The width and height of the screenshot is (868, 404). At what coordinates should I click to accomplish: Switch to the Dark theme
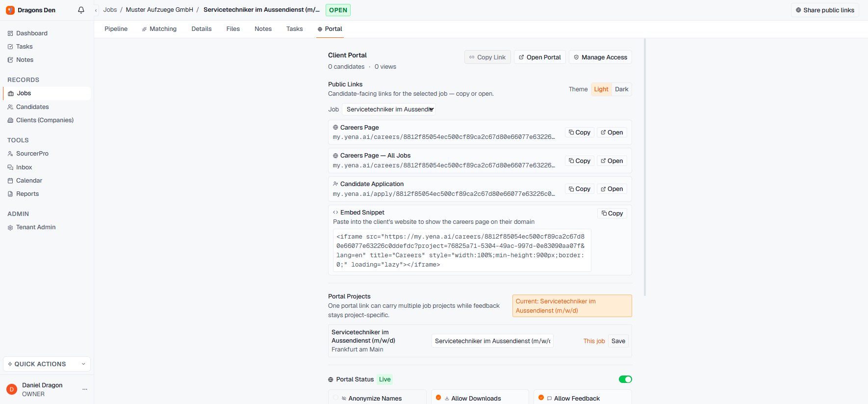(x=622, y=89)
